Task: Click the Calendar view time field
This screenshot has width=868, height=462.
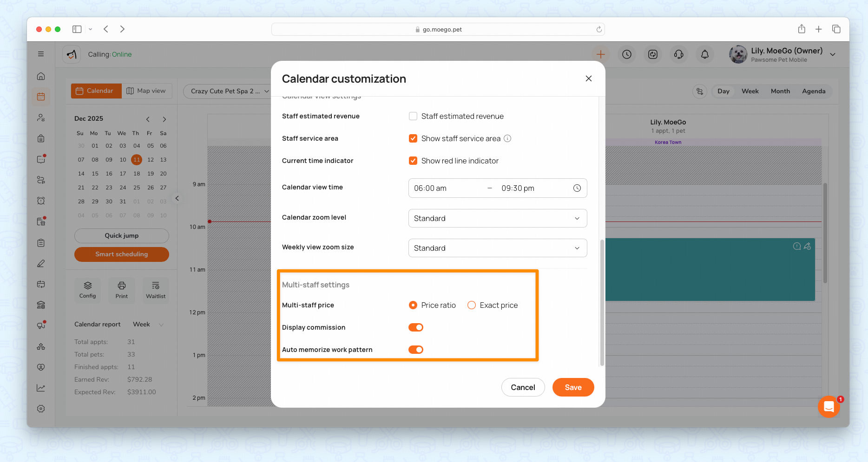Action: coord(497,188)
